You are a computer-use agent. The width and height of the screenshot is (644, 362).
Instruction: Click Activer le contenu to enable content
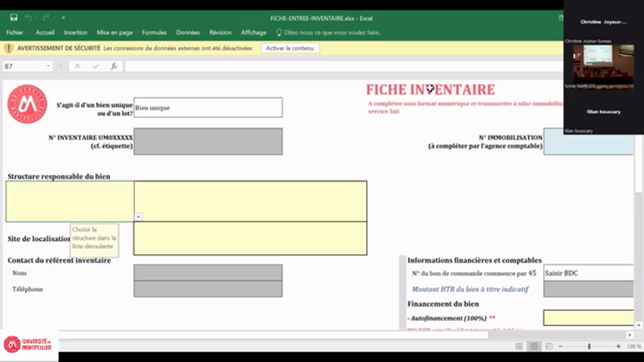pos(290,48)
